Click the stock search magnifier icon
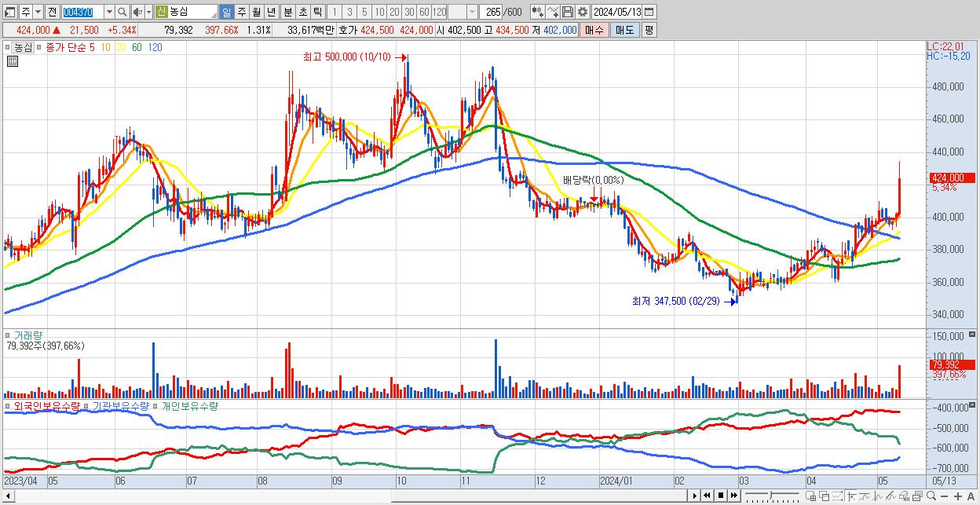980x505 pixels. [121, 12]
